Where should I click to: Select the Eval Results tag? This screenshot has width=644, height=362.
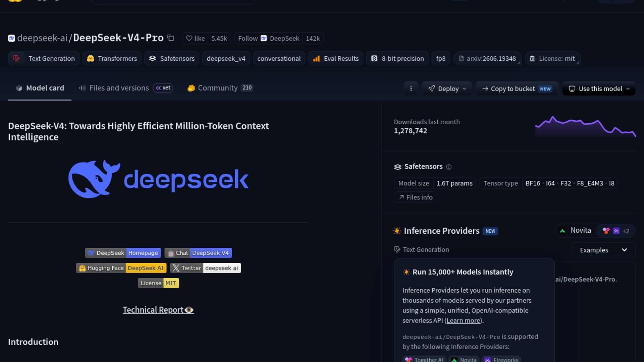336,59
